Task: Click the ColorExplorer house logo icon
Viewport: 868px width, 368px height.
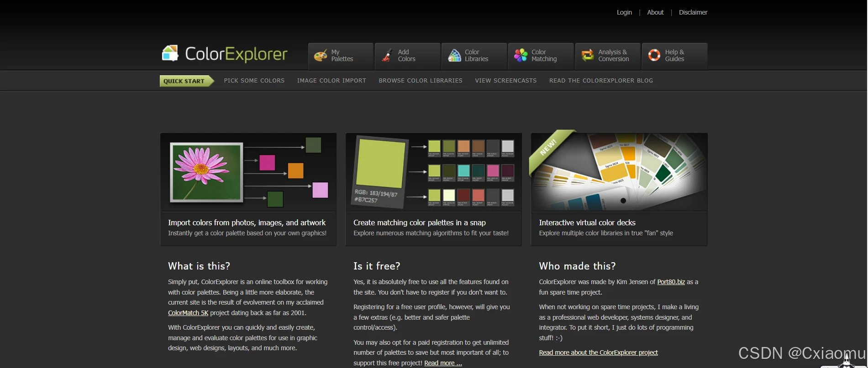Action: pyautogui.click(x=170, y=53)
